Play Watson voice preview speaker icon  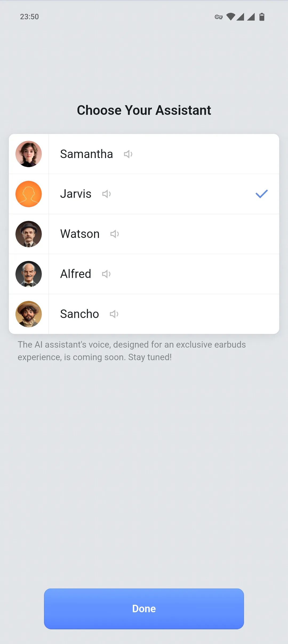coord(114,234)
